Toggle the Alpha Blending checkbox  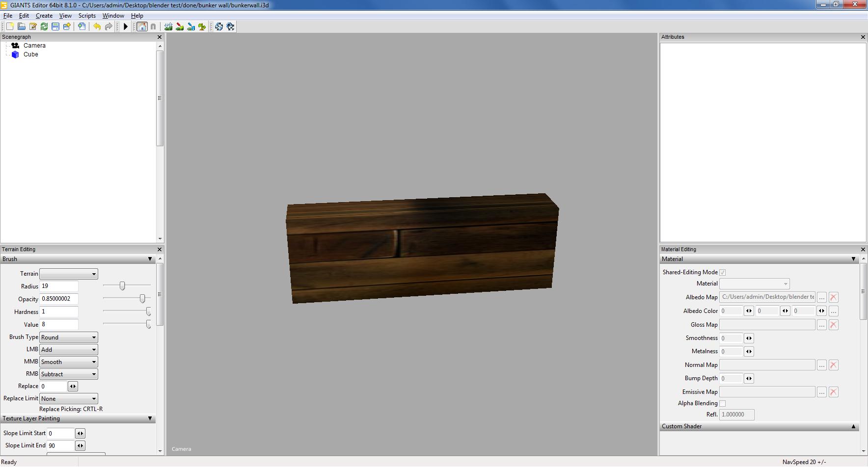point(722,403)
